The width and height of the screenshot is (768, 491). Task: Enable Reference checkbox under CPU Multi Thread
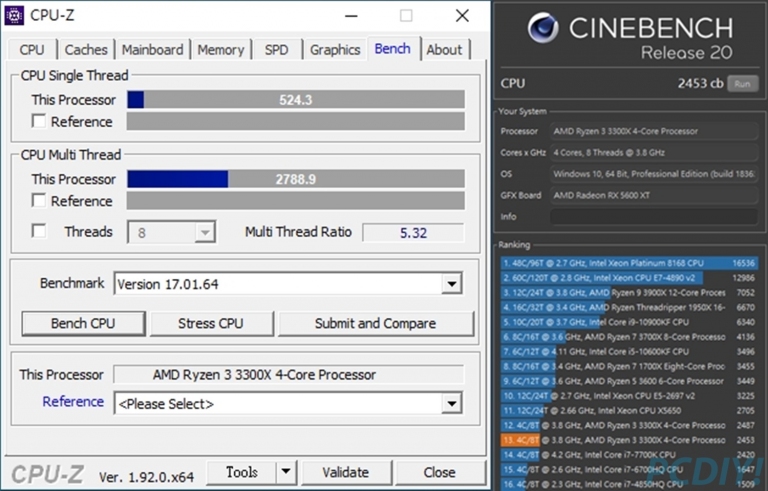(39, 200)
